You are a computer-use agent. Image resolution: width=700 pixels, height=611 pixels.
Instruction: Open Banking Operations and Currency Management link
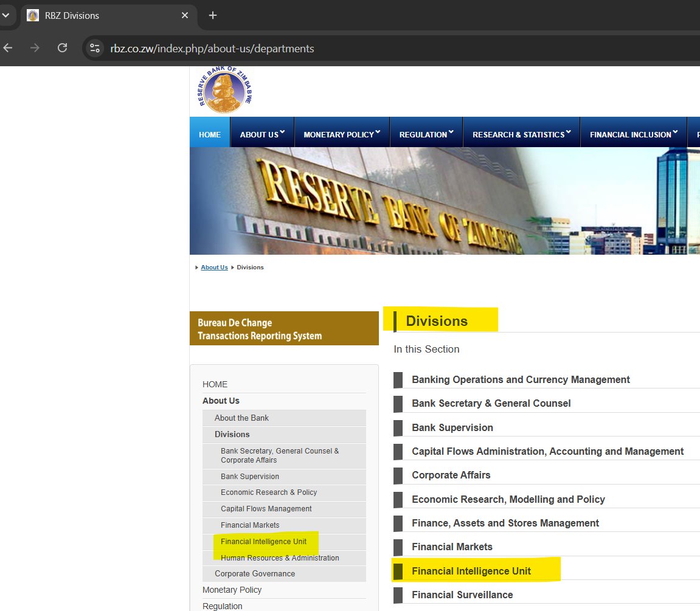coord(521,379)
